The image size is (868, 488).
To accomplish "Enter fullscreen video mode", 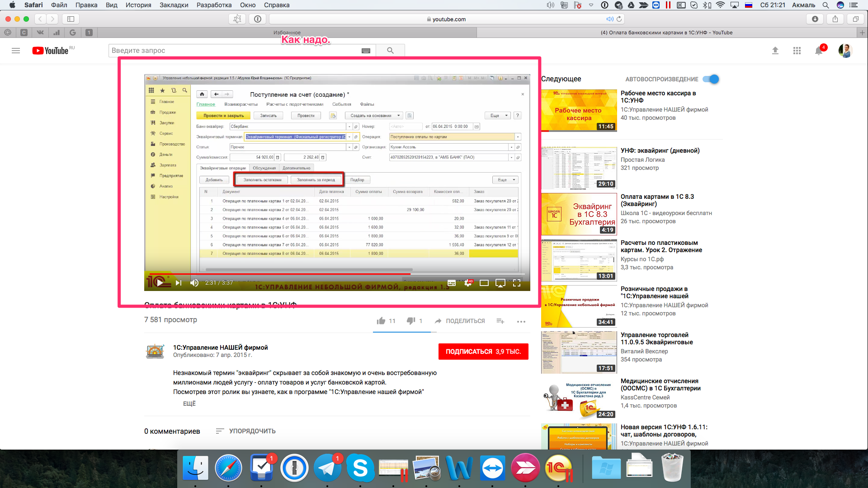I will click(517, 283).
